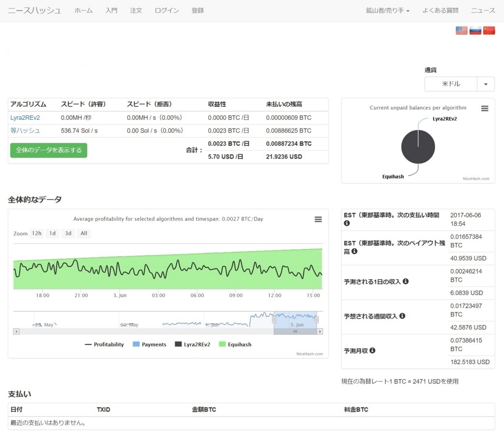Viewport: 504px width, 436px height.
Task: Click the 2017-06-06 18:54 payment time
Action: pyautogui.click(x=466, y=219)
